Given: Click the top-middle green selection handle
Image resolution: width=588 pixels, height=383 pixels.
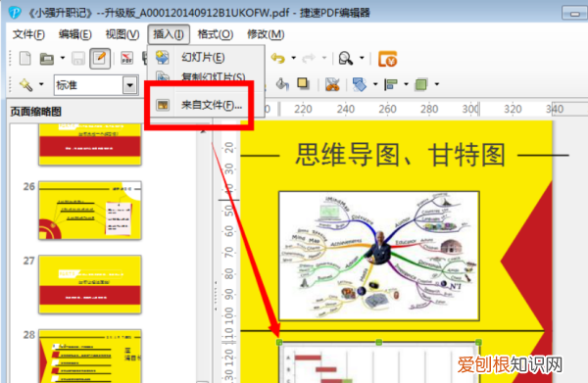Looking at the screenshot, I should 378,342.
